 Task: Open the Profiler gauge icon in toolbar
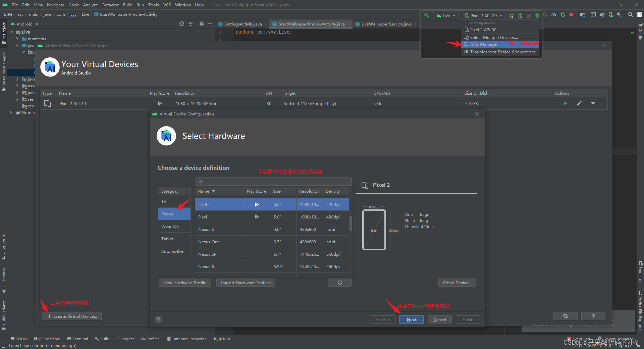click(x=554, y=15)
